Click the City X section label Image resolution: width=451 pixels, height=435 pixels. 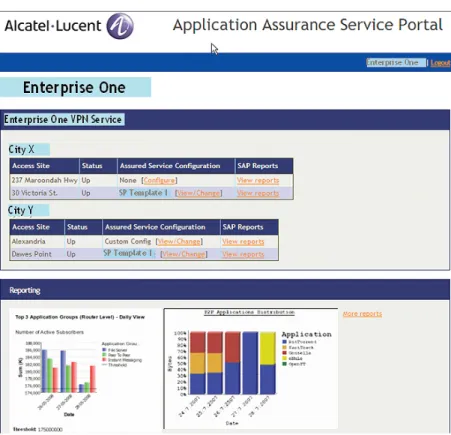[x=21, y=149]
